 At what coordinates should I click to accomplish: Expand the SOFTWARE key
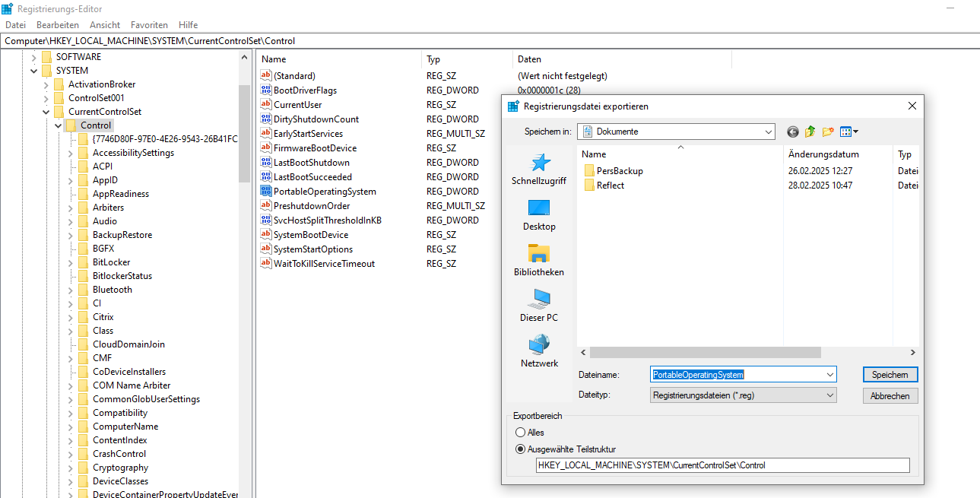tap(34, 57)
